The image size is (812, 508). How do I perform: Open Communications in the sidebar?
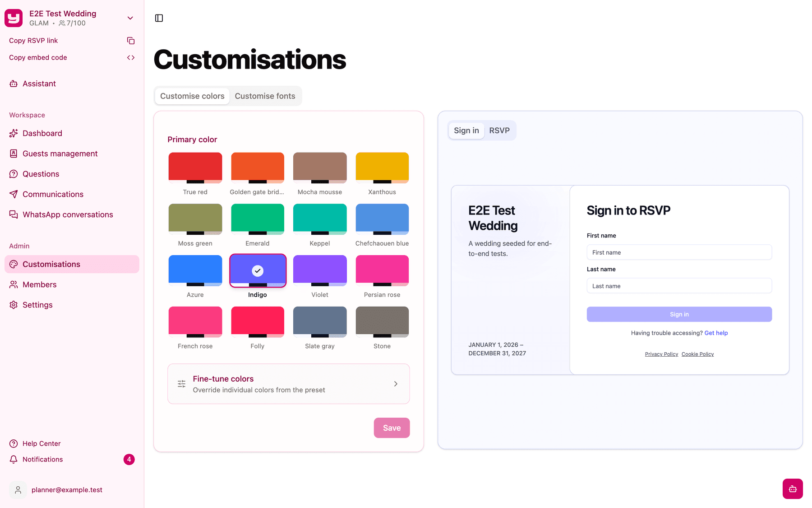click(72, 194)
